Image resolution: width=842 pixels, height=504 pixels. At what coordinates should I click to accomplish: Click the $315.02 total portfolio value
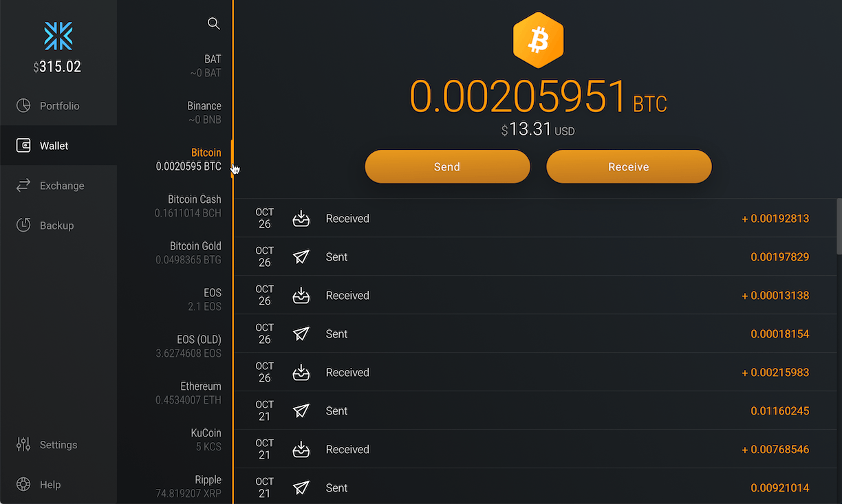point(58,67)
